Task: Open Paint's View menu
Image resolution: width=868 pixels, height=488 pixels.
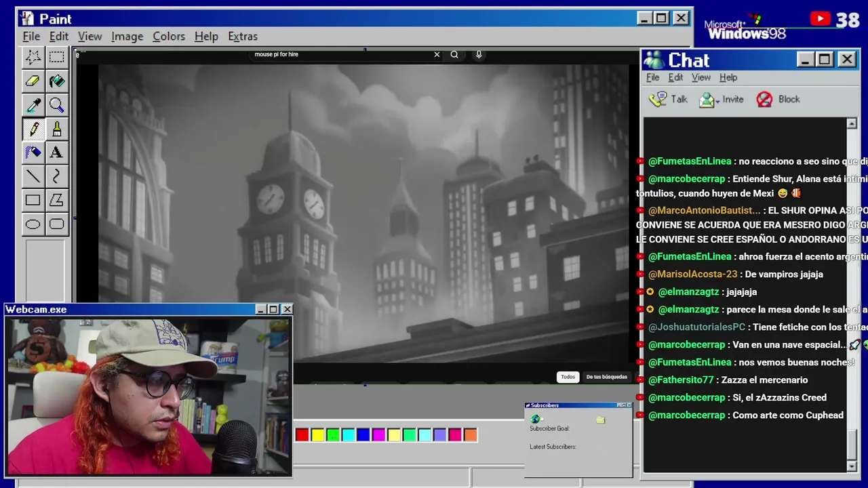Action: point(90,36)
